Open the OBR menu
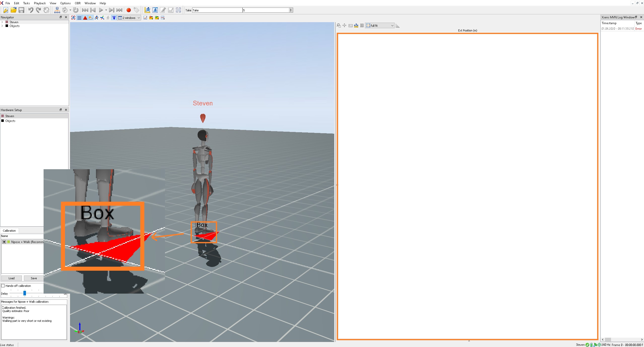Image resolution: width=644 pixels, height=347 pixels. [x=78, y=3]
